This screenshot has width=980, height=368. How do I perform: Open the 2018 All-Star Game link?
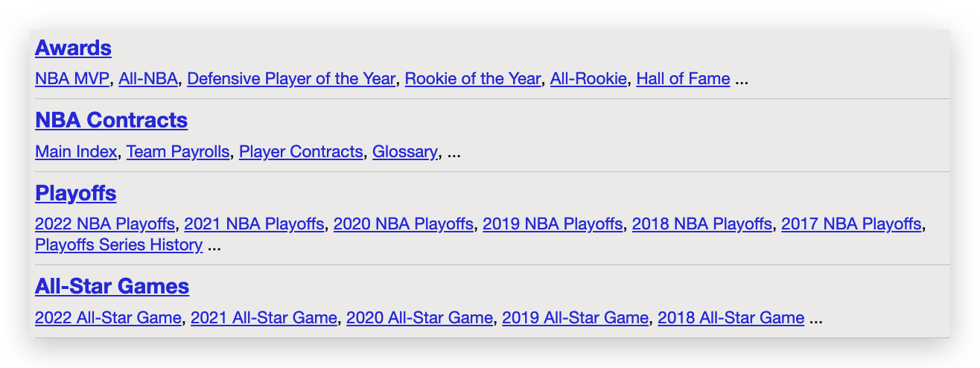tap(731, 318)
